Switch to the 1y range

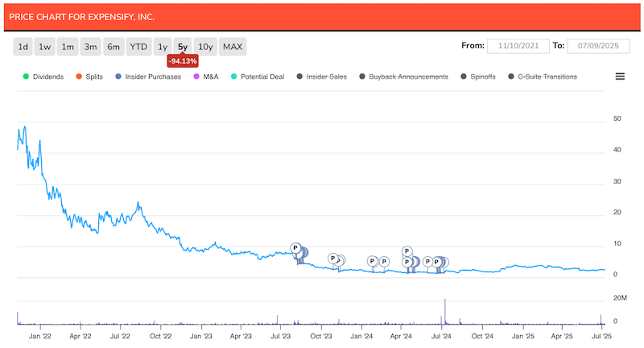pos(163,47)
